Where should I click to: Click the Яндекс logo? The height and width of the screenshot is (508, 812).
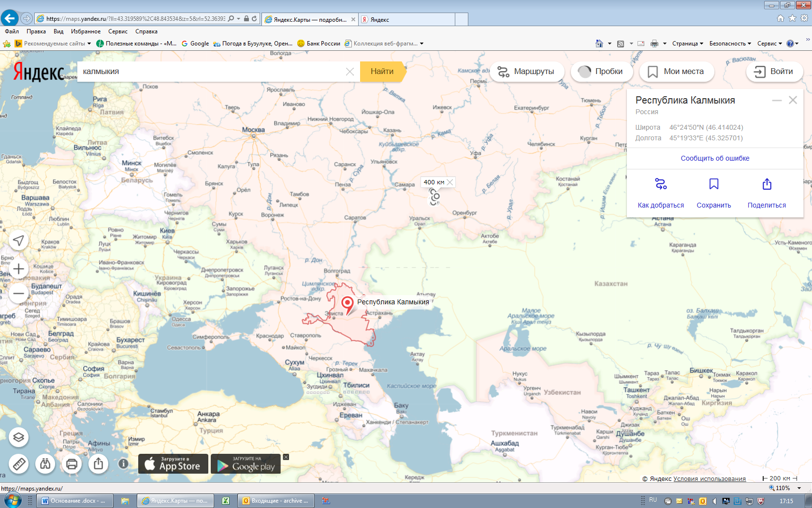coord(39,72)
